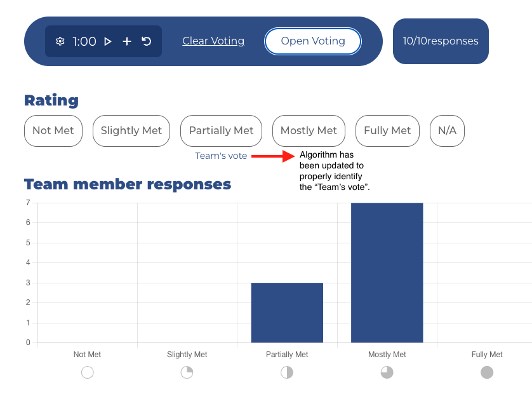Click the Mostly Met chart bar
The width and height of the screenshot is (532, 394).
(387, 273)
